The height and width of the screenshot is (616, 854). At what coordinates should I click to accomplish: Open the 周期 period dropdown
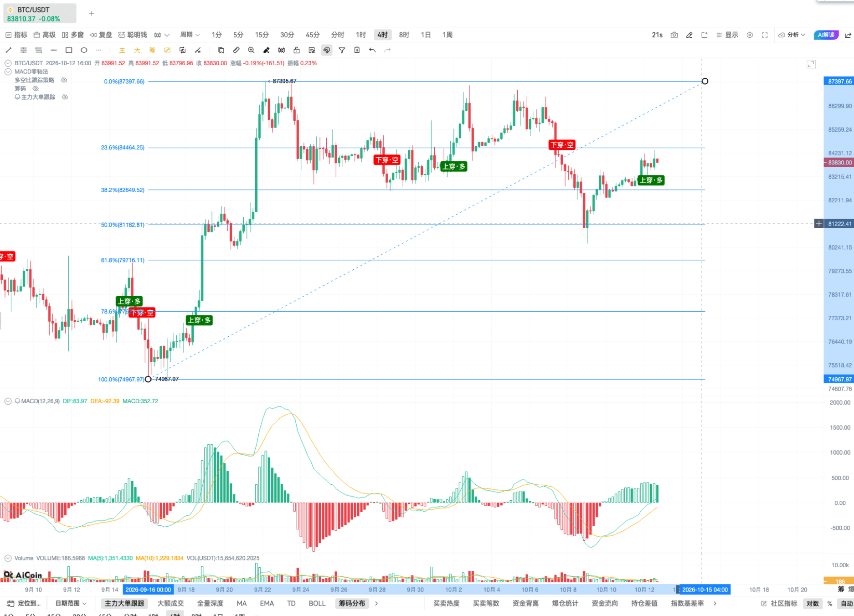point(190,35)
